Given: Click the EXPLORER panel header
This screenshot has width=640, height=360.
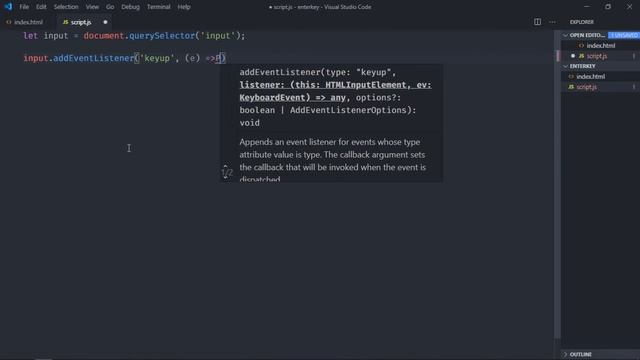Looking at the screenshot, I should (582, 22).
